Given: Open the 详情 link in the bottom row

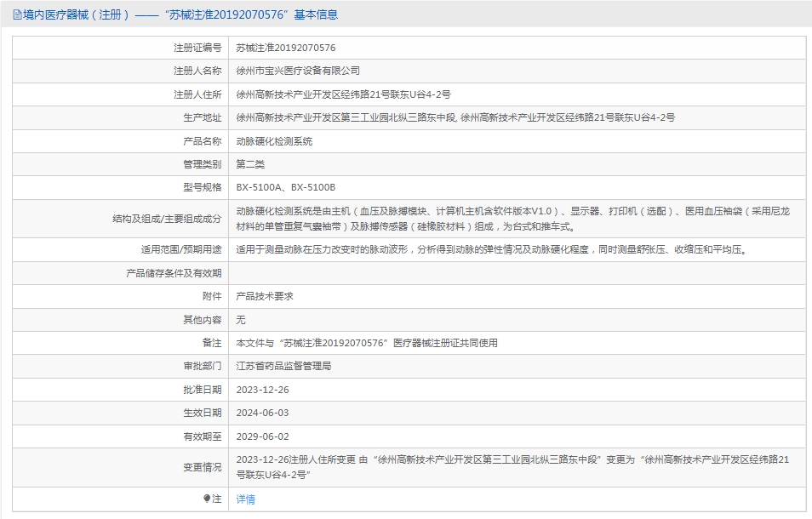Looking at the screenshot, I should [x=245, y=499].
